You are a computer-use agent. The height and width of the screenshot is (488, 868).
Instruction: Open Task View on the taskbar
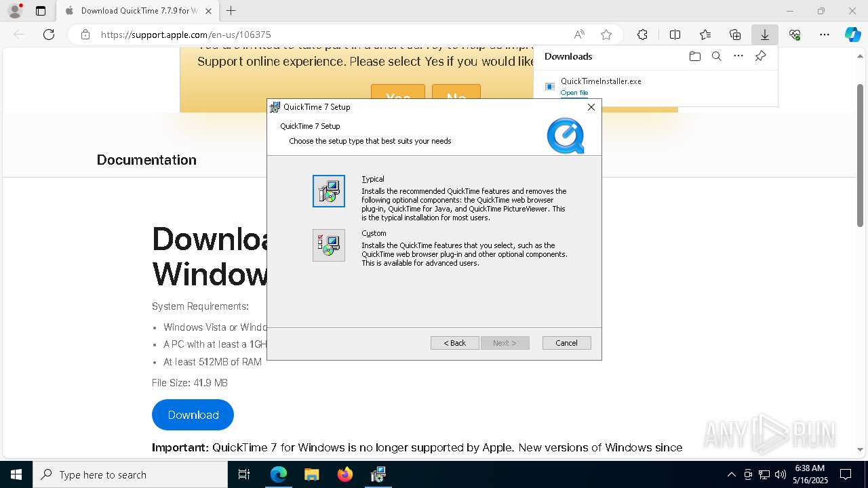coord(244,474)
